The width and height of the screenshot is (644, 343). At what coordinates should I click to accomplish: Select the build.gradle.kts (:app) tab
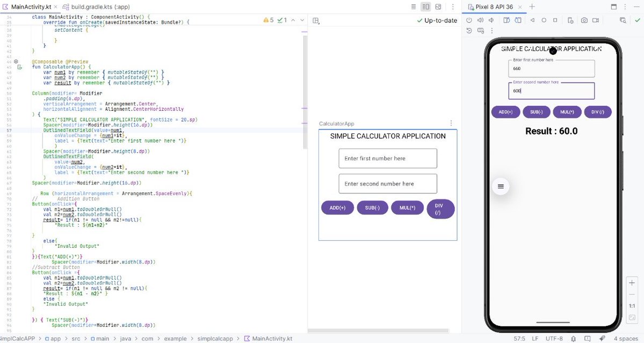pyautogui.click(x=96, y=7)
